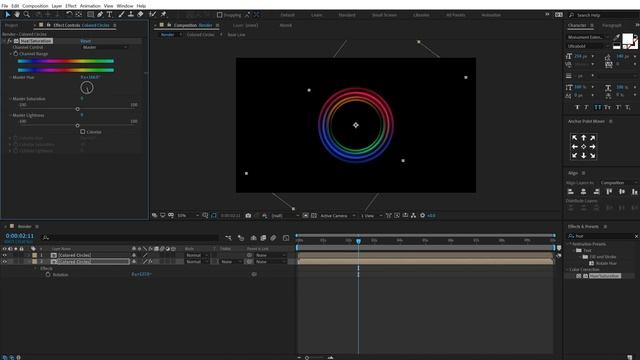Clear the effects search field

tap(636, 236)
